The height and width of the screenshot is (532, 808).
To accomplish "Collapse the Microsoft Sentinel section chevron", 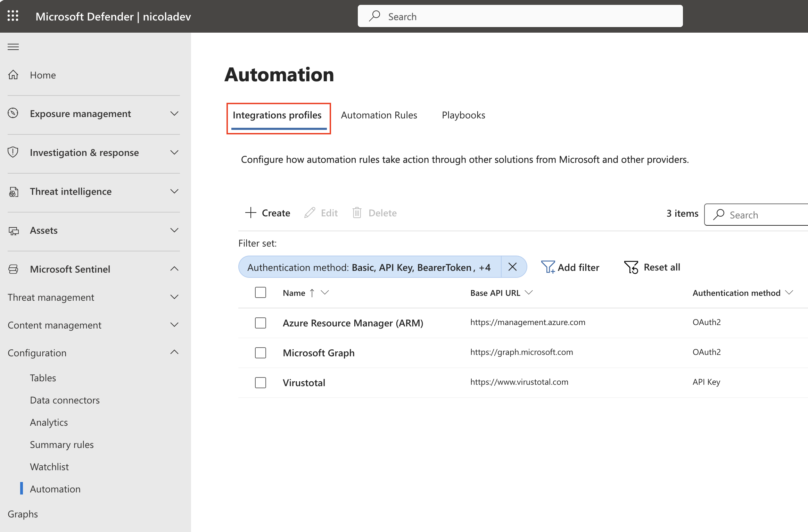I will tap(174, 269).
